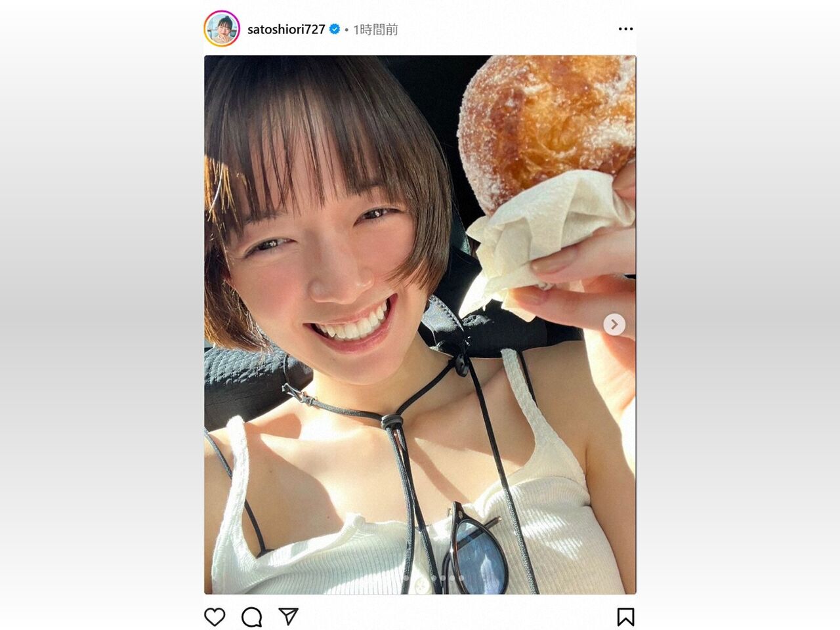Open comments via the speech bubble icon
Screen dimensions: 840x630
(251, 617)
